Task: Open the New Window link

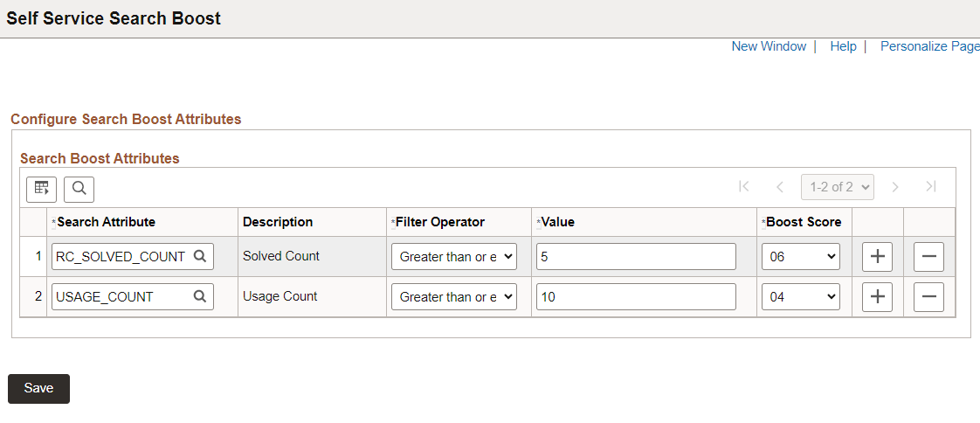Action: pyautogui.click(x=769, y=46)
